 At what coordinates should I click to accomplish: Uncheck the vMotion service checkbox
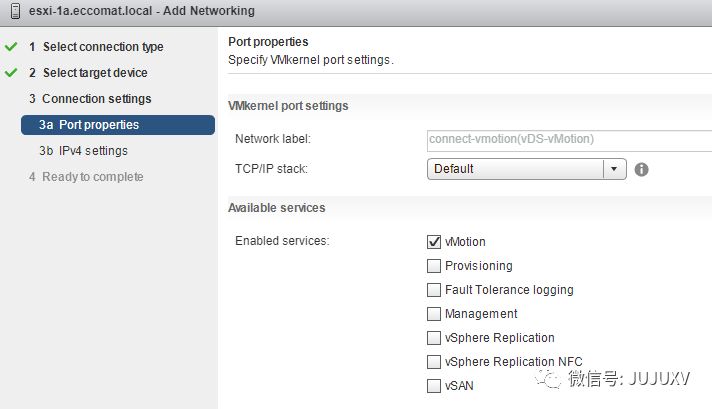(x=434, y=242)
